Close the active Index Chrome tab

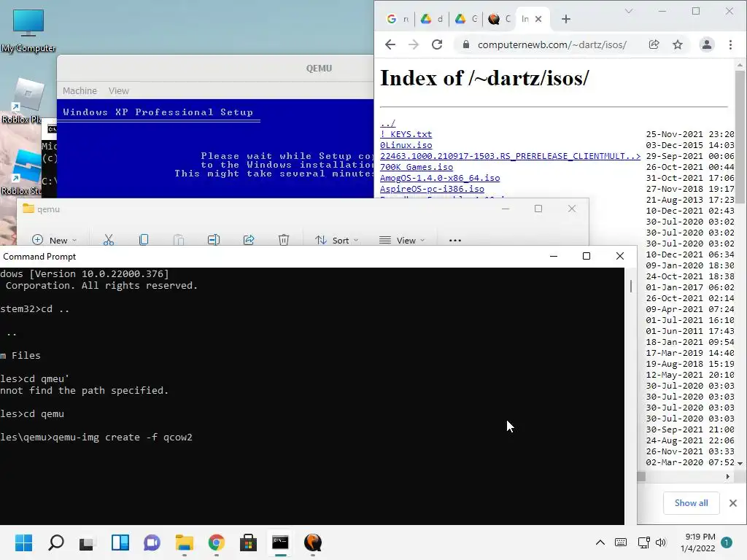(538, 19)
